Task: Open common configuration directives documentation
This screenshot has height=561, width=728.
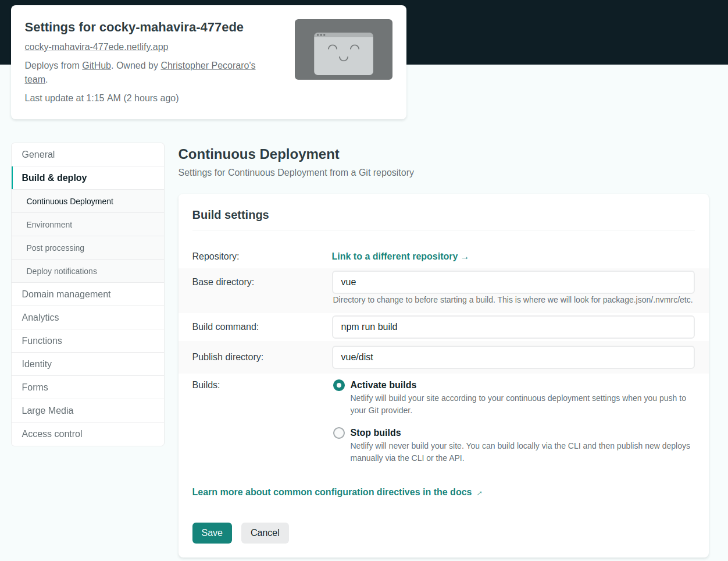Action: [x=333, y=492]
